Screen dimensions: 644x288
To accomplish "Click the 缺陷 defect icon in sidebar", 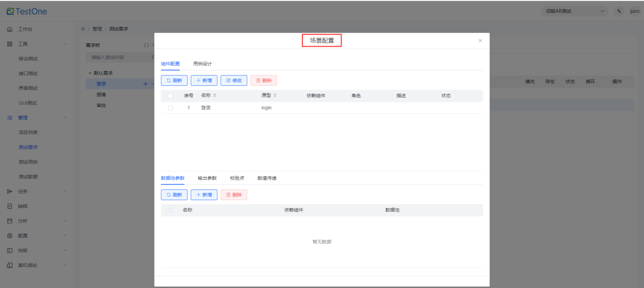I will pyautogui.click(x=10, y=206).
